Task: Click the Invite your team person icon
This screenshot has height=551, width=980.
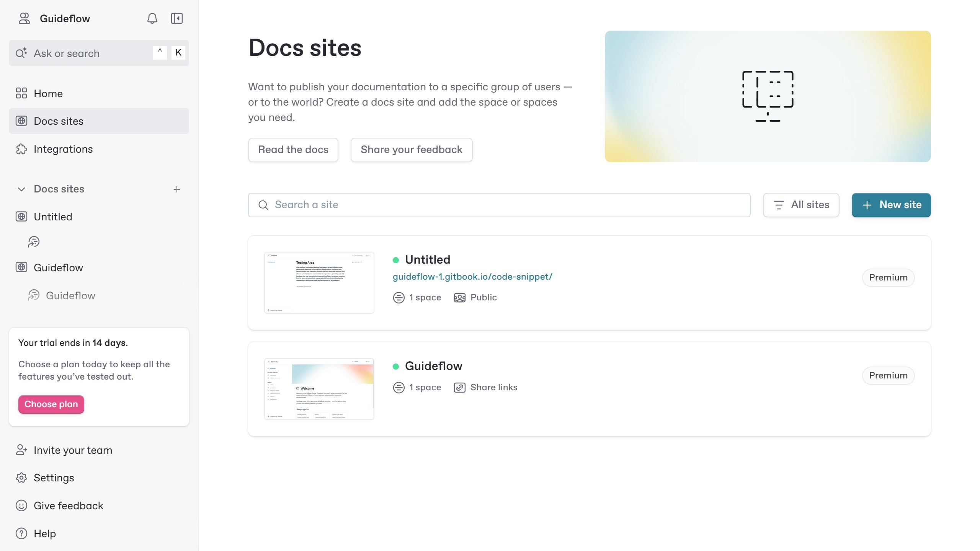Action: tap(21, 450)
